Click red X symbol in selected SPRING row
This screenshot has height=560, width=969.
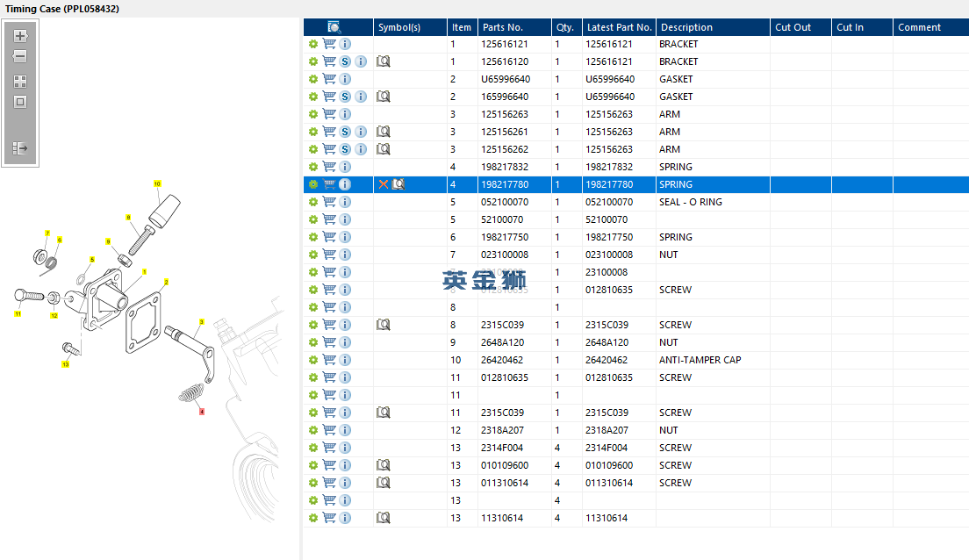[x=383, y=184]
